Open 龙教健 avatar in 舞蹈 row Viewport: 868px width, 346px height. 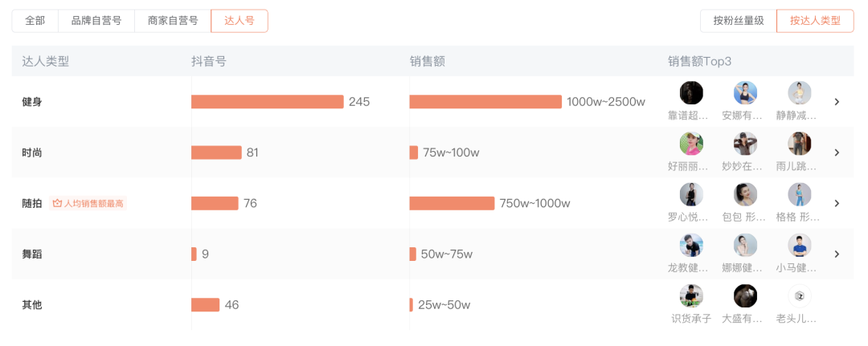pos(691,246)
